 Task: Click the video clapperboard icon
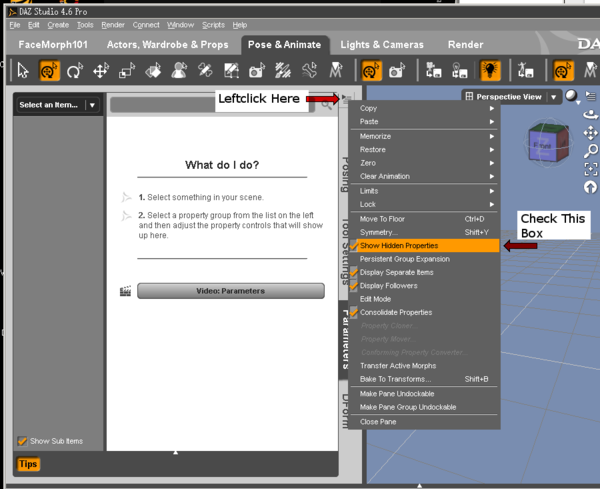125,291
